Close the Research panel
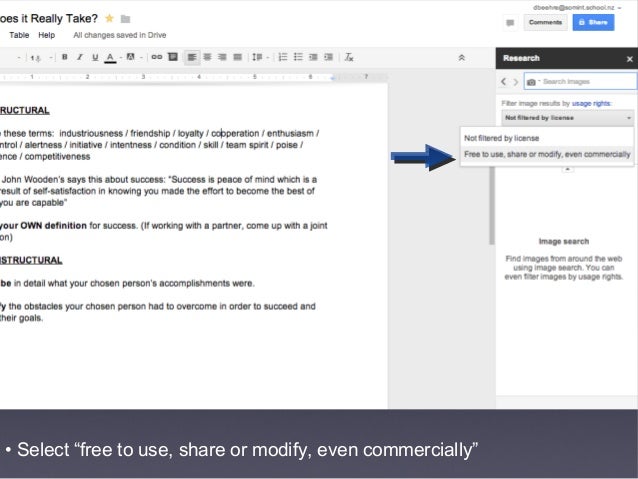Screen dimensions: 638x479 pos(629,59)
